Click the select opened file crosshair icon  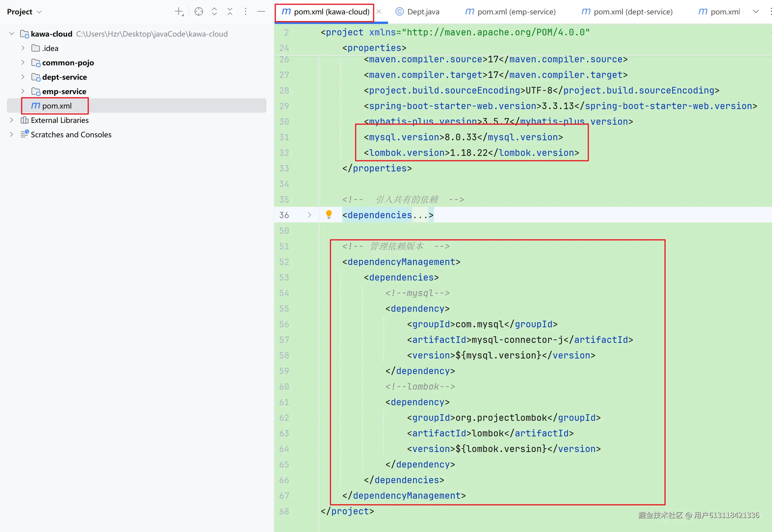[x=199, y=12]
